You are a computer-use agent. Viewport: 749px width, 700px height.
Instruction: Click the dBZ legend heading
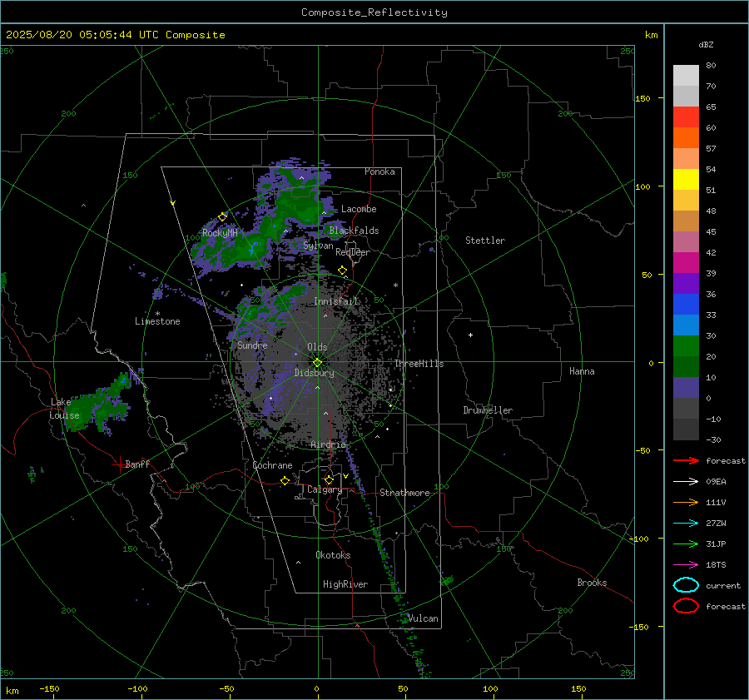tap(706, 44)
